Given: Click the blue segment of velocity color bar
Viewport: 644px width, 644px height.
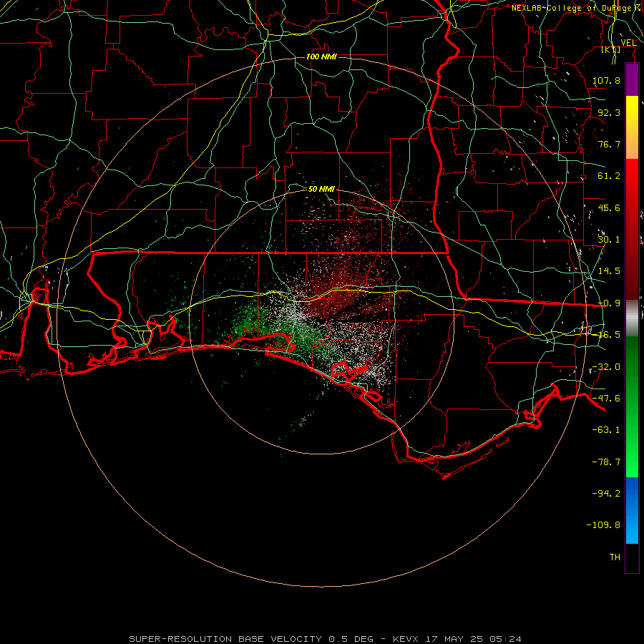Looking at the screenshot, I should click(632, 510).
